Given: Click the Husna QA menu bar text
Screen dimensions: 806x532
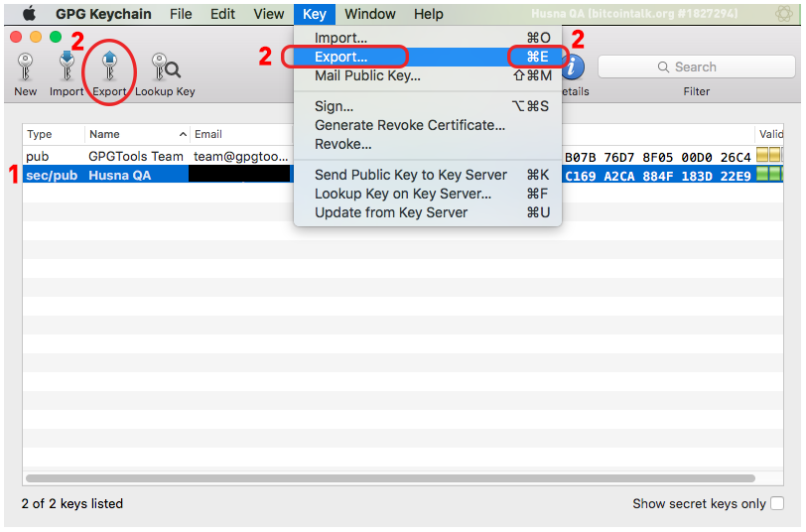Looking at the screenshot, I should tap(634, 13).
